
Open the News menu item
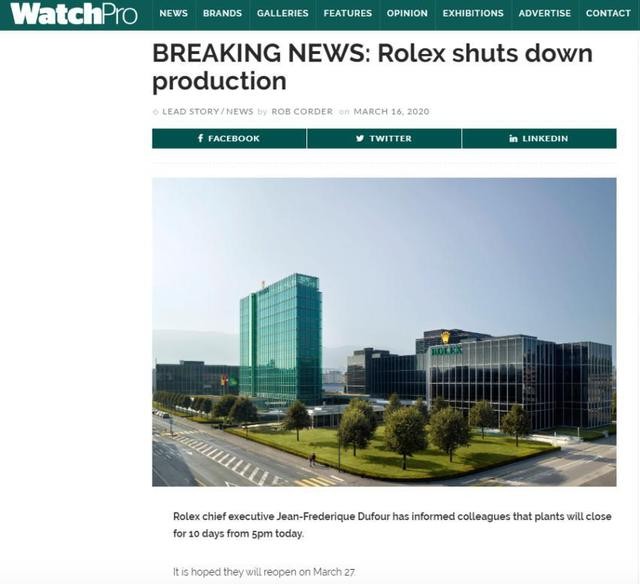pos(173,13)
